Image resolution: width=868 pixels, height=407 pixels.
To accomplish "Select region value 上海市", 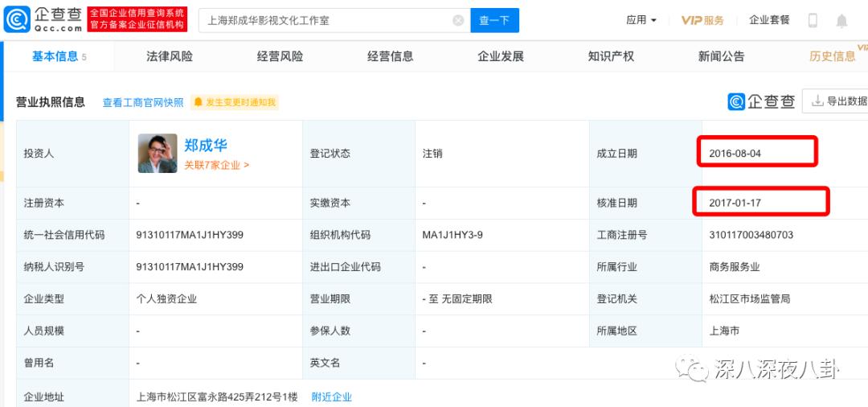I will pyautogui.click(x=724, y=331).
